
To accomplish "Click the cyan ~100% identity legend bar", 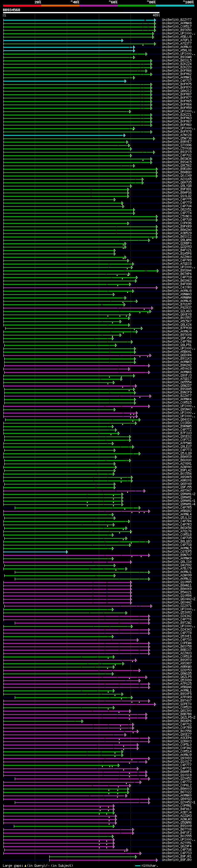I will click(x=175, y=6).
